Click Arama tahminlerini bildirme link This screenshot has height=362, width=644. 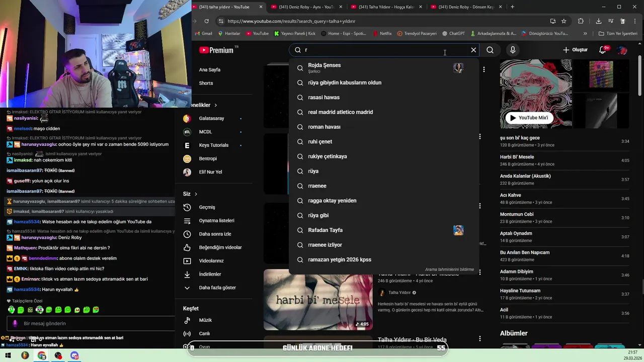coord(449,269)
